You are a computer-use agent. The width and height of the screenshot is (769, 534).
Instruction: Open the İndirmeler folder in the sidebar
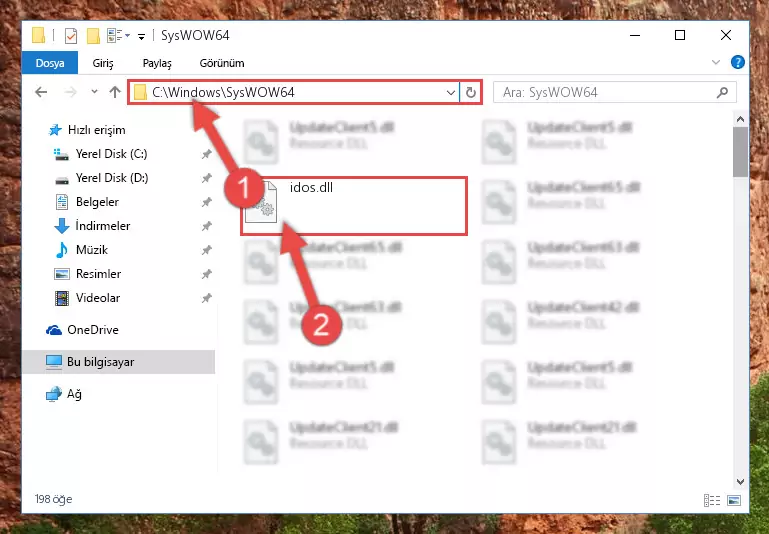103,226
